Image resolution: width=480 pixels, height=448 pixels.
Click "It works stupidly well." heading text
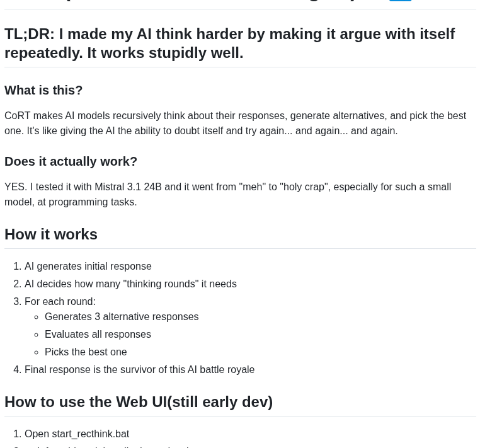[x=165, y=53]
